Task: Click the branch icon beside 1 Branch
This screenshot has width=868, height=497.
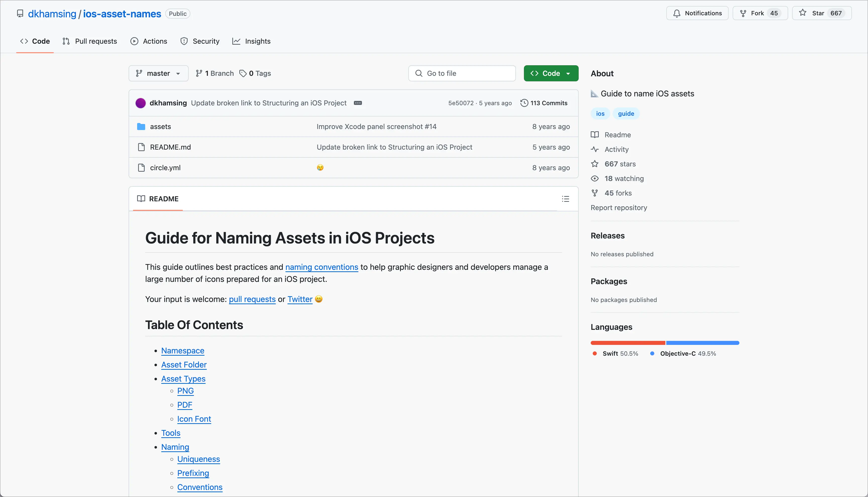Action: click(199, 73)
